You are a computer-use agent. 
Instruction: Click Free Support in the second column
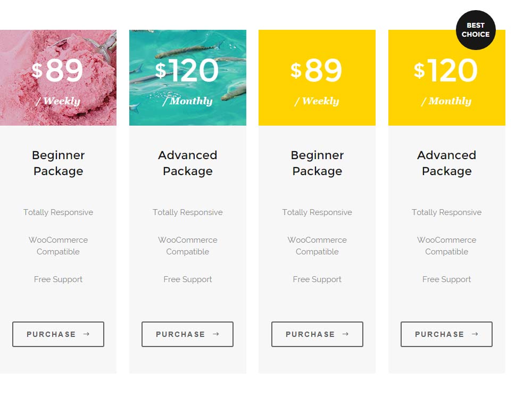(x=188, y=279)
